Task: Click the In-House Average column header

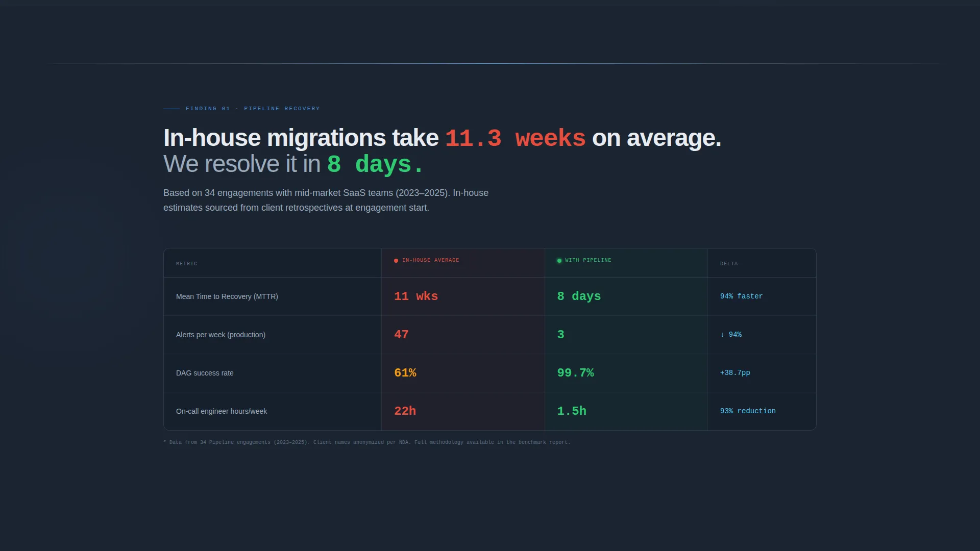Action: tap(431, 260)
